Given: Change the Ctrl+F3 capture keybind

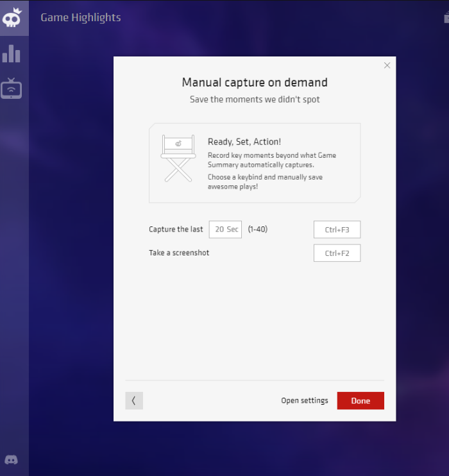Looking at the screenshot, I should pyautogui.click(x=337, y=230).
